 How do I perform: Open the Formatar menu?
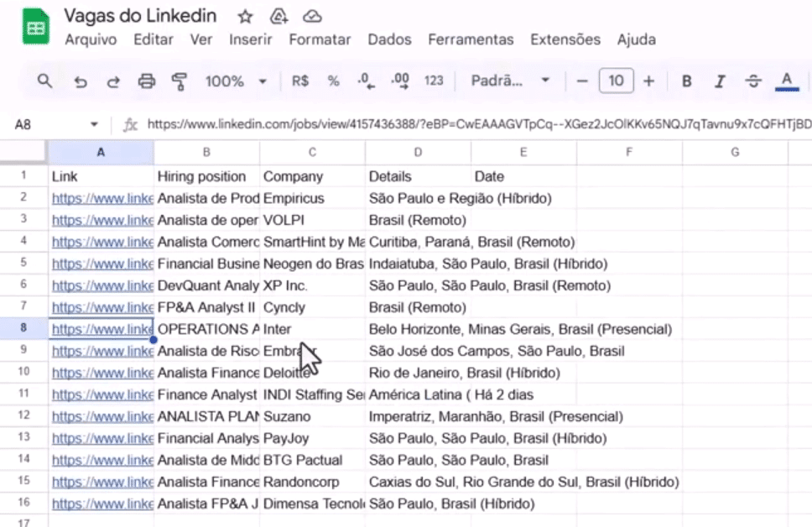[x=320, y=40]
